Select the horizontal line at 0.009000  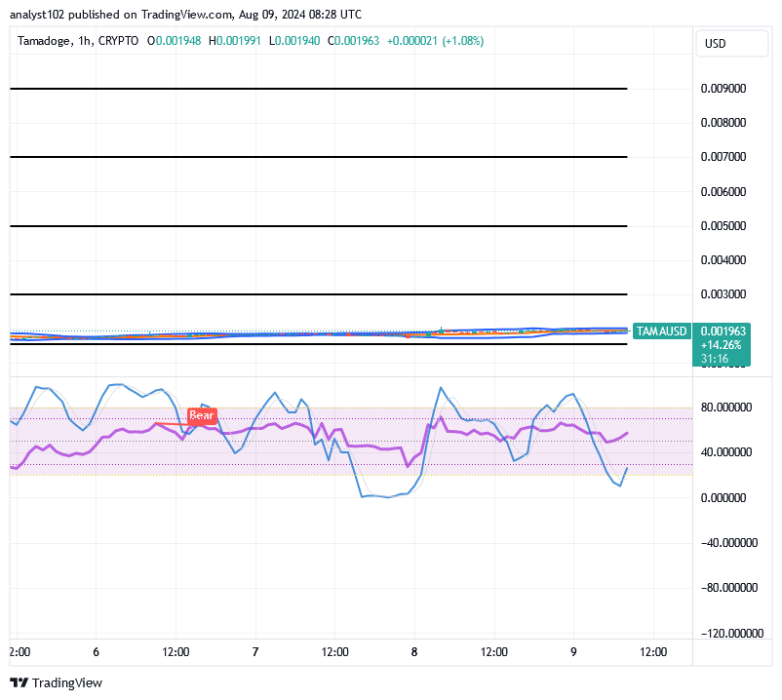tap(318, 89)
